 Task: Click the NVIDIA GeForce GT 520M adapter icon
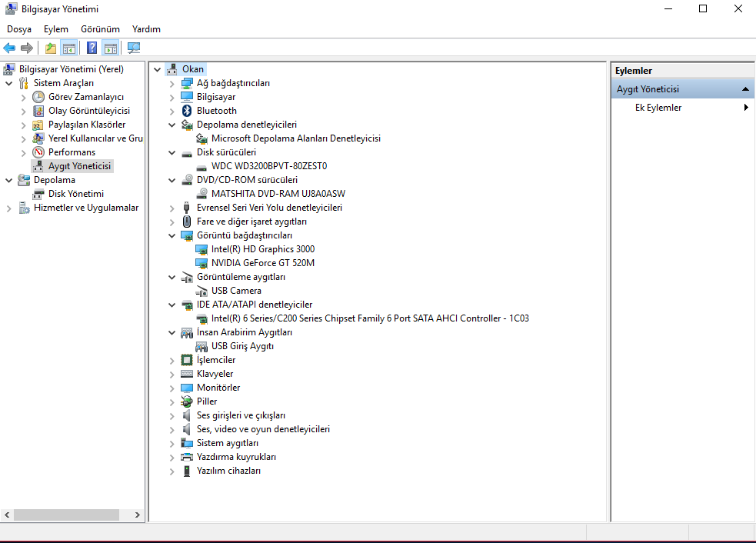201,263
